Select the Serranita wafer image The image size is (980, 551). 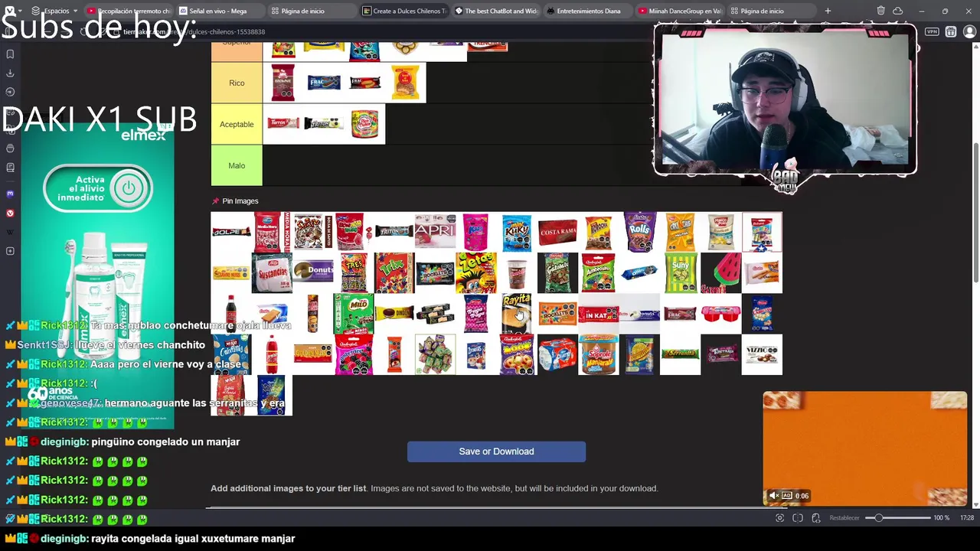point(680,354)
